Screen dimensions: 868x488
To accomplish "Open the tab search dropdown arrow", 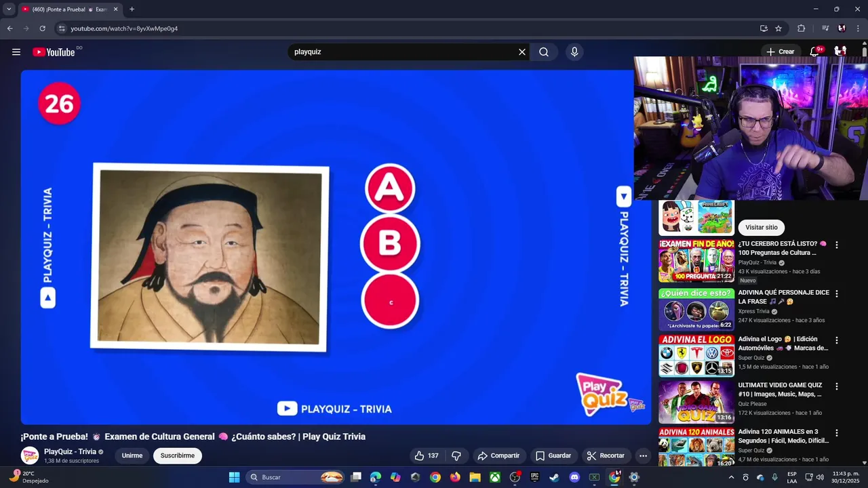I will [9, 9].
